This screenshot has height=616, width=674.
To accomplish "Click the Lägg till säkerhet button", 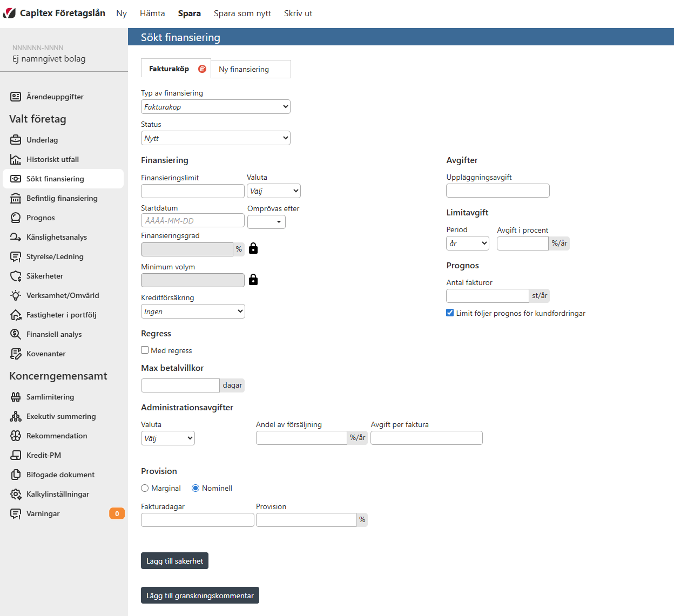I will coord(174,561).
